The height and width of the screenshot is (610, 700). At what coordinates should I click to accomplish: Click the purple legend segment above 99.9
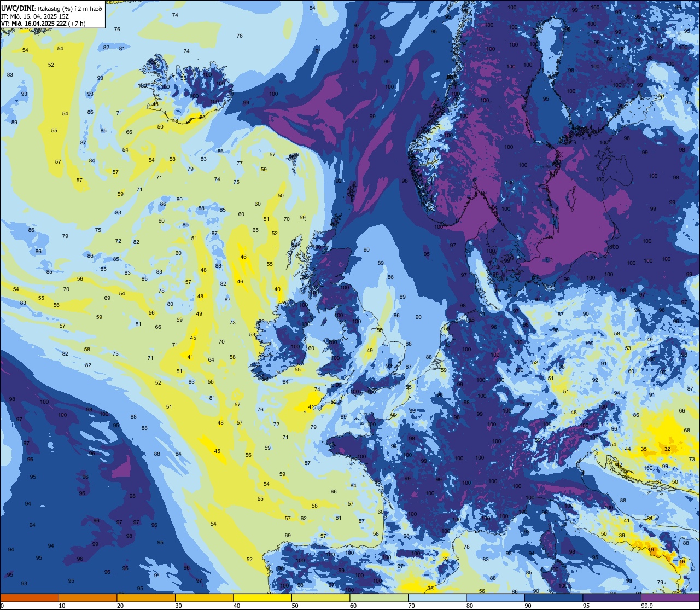670,597
